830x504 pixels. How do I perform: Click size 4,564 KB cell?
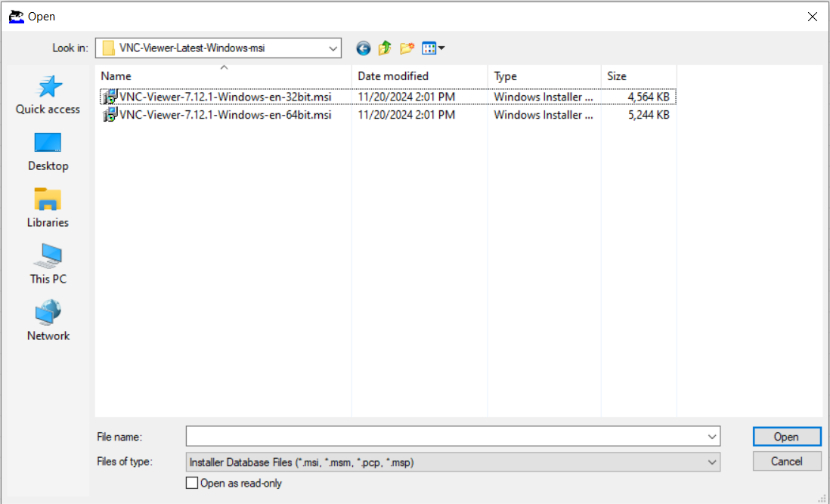point(649,97)
